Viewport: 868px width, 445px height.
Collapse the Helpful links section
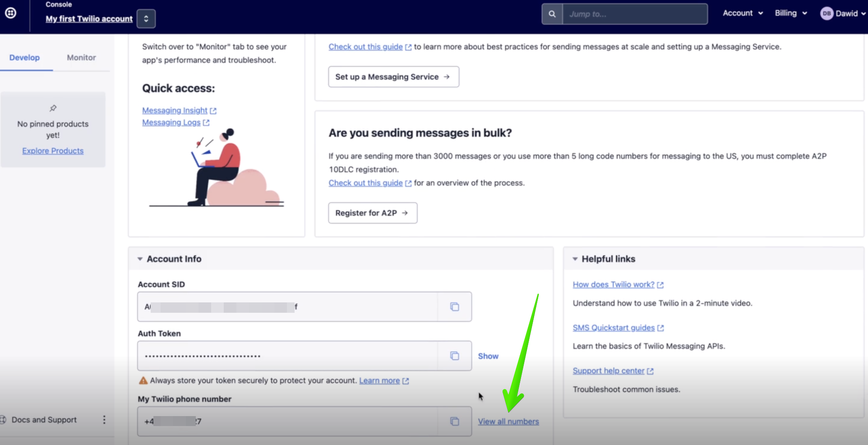[x=575, y=259]
